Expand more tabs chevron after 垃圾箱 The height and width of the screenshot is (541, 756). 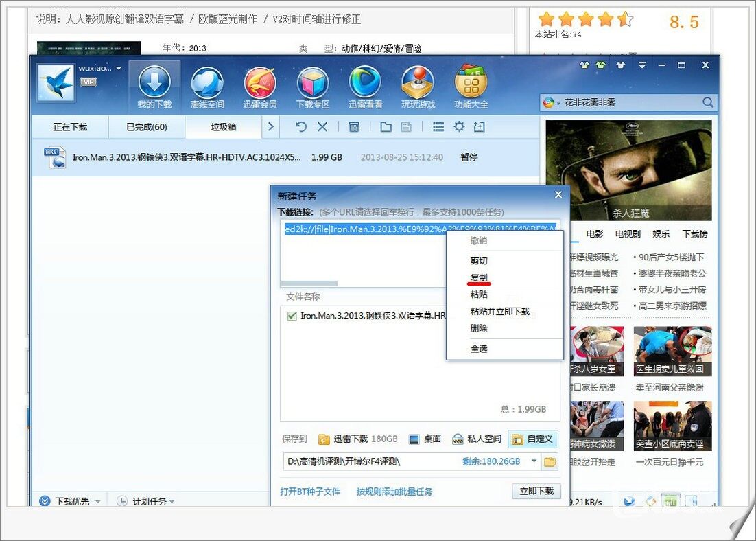(270, 127)
